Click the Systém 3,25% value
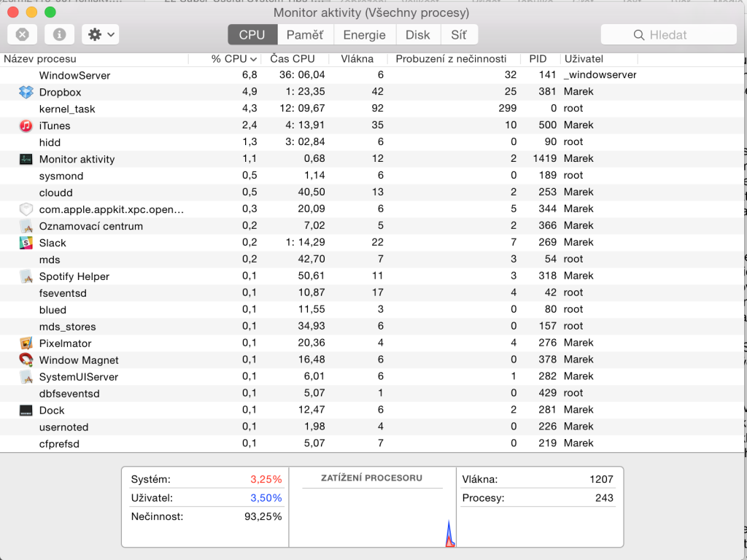The height and width of the screenshot is (560, 747). click(266, 479)
